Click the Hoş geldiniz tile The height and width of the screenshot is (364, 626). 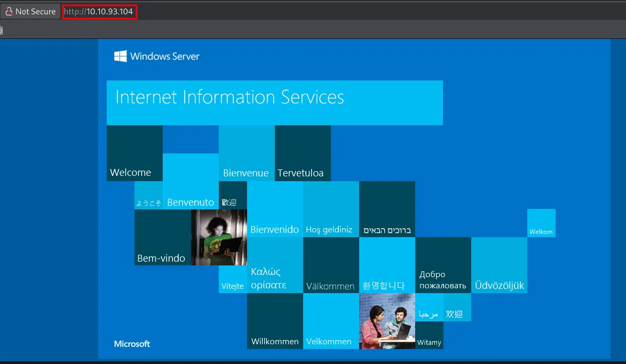coord(330,209)
